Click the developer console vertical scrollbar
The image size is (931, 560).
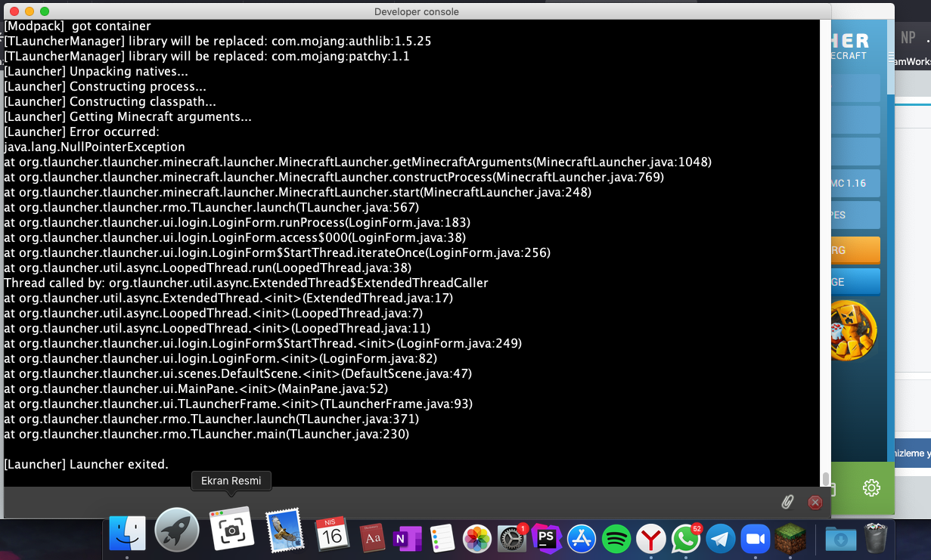pyautogui.click(x=826, y=480)
